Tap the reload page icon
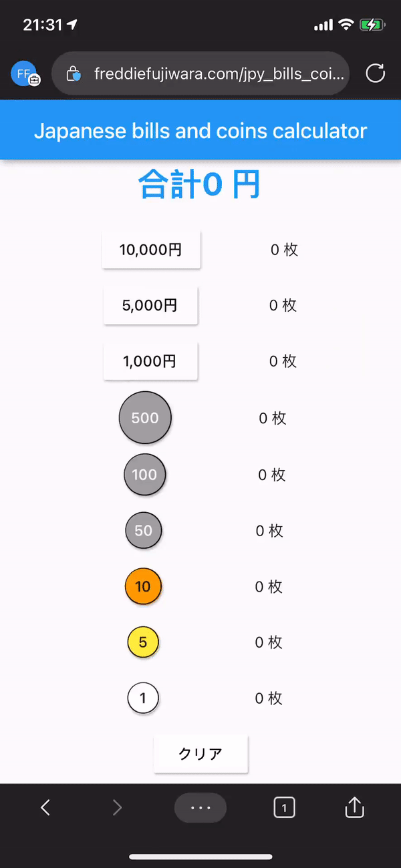 pyautogui.click(x=375, y=73)
